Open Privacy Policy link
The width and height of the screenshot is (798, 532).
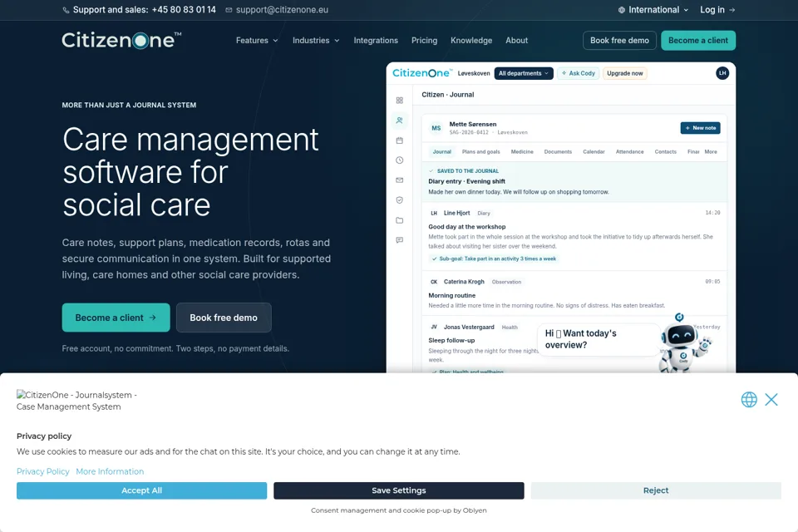[x=42, y=471]
